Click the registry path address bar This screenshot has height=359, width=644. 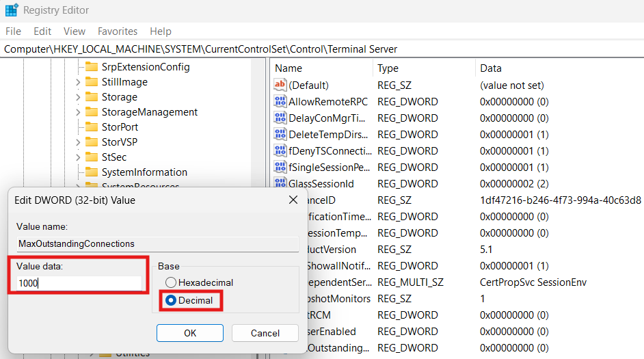[x=321, y=49]
